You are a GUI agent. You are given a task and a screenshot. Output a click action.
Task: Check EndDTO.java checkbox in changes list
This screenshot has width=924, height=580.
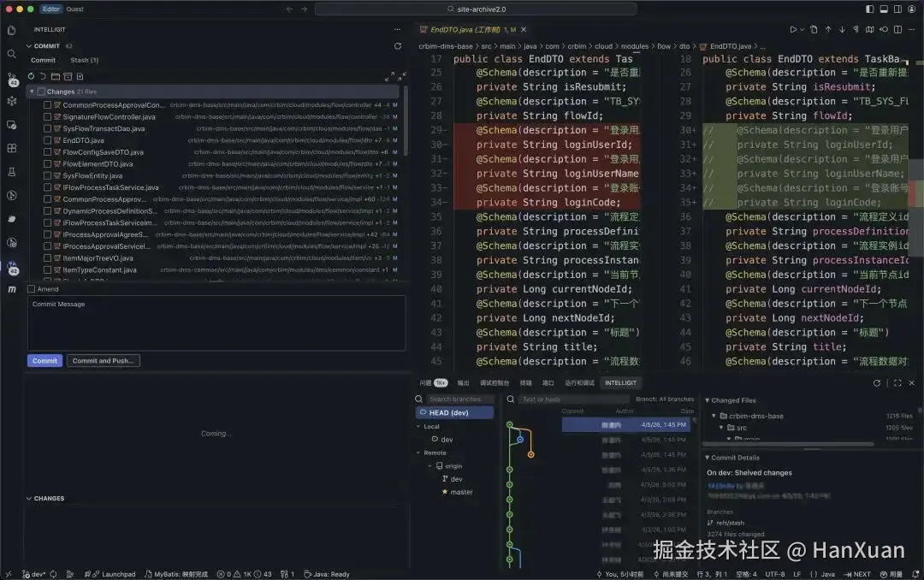tap(48, 140)
